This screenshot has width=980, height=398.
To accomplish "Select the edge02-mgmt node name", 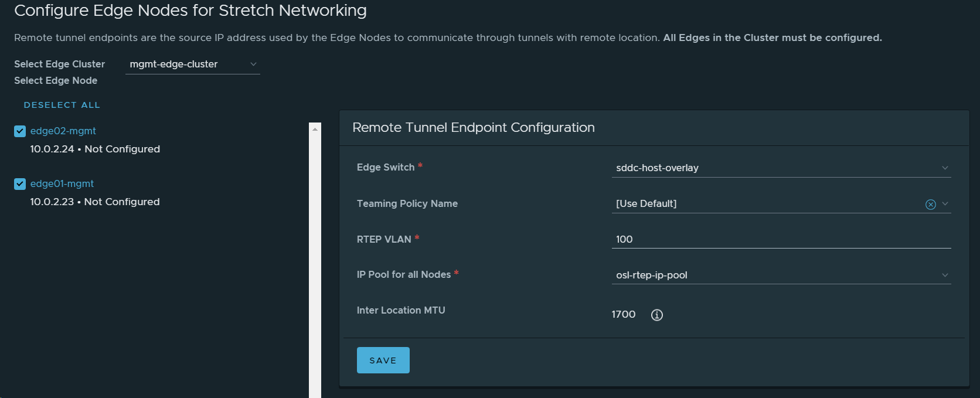I will point(63,131).
